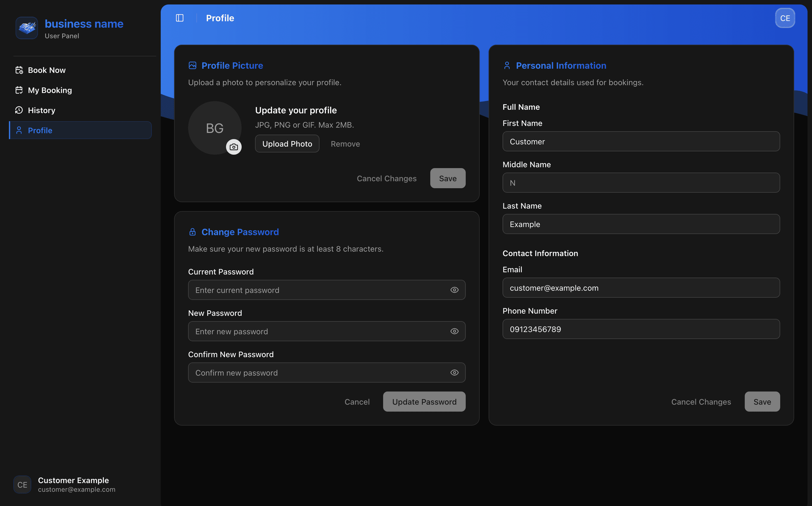The image size is (812, 506).
Task: Click the BG avatar placeholder circle
Action: pos(215,128)
